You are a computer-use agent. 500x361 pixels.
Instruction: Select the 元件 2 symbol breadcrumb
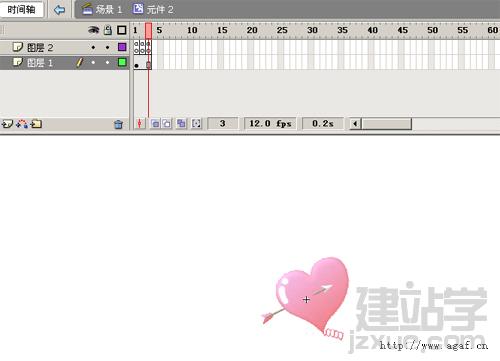pyautogui.click(x=153, y=9)
